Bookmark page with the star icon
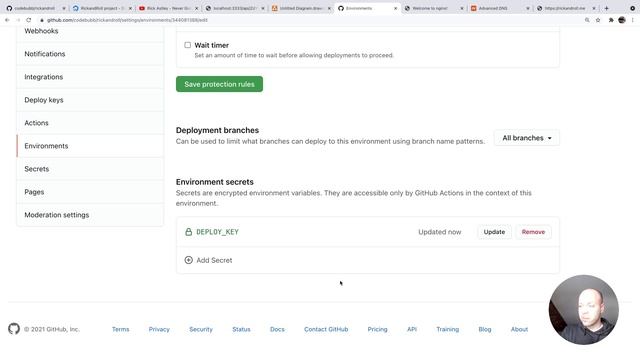 (x=598, y=20)
